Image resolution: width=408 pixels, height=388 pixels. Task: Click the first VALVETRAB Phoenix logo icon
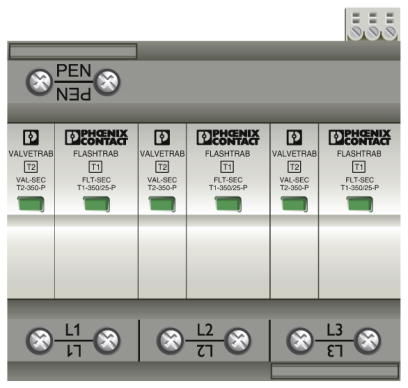coord(31,137)
